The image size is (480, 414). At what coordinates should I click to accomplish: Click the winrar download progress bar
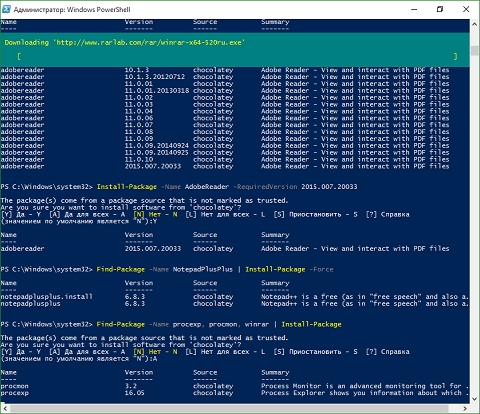click(x=237, y=56)
